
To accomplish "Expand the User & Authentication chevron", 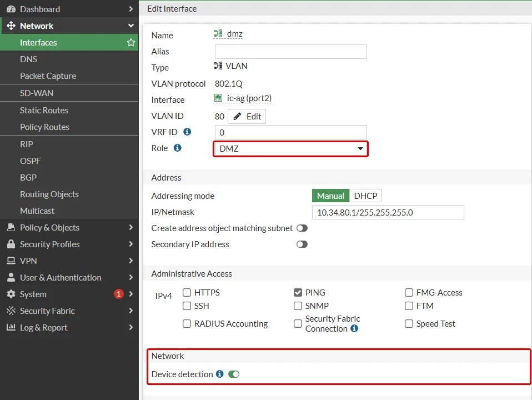I will [x=131, y=277].
